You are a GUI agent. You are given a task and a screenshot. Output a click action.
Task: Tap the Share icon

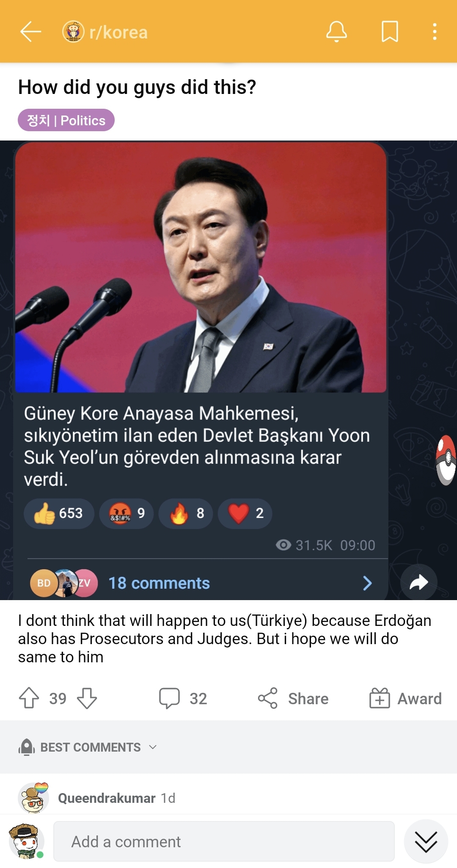268,698
